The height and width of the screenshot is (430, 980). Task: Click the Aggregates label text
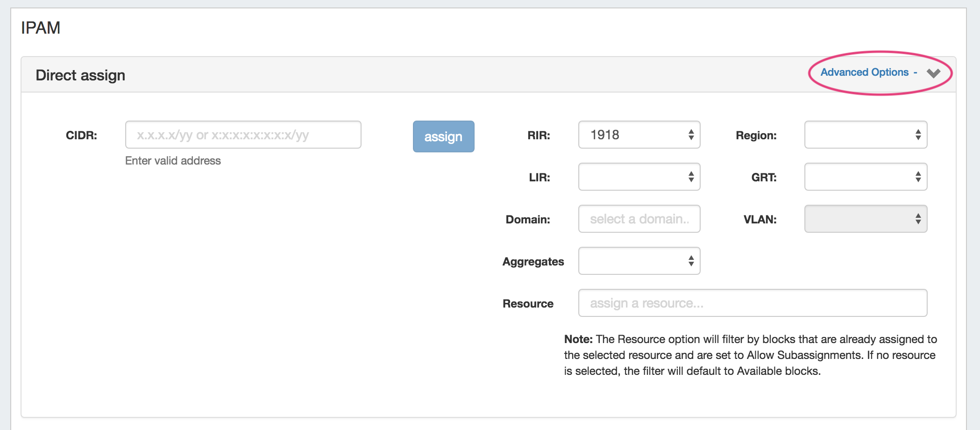533,262
